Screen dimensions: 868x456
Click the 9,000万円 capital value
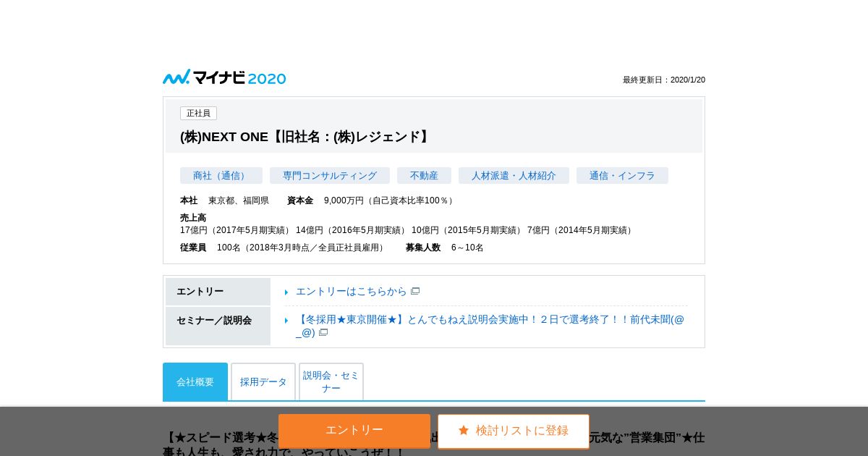pos(390,200)
